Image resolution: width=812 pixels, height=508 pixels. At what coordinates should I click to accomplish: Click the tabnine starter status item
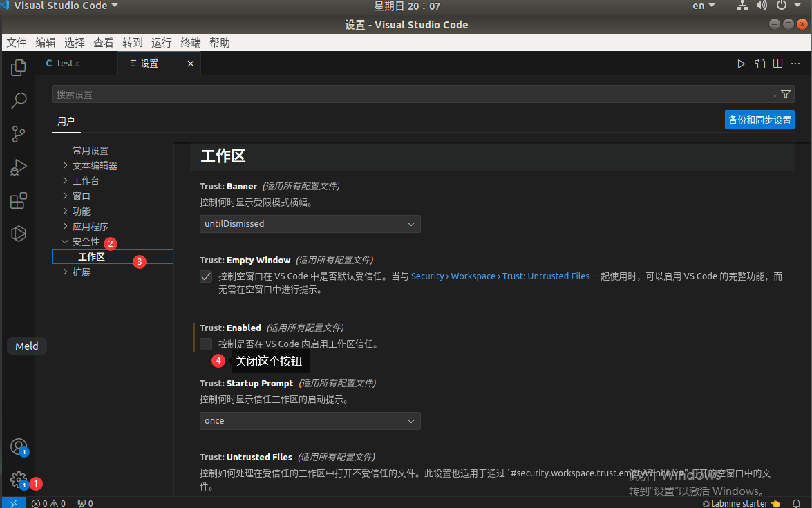tap(741, 503)
